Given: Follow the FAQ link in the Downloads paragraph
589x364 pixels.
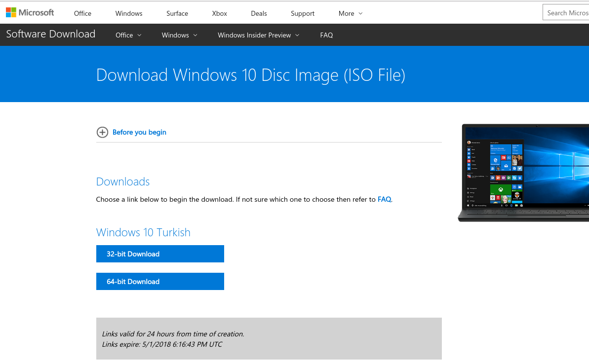Looking at the screenshot, I should pyautogui.click(x=384, y=199).
